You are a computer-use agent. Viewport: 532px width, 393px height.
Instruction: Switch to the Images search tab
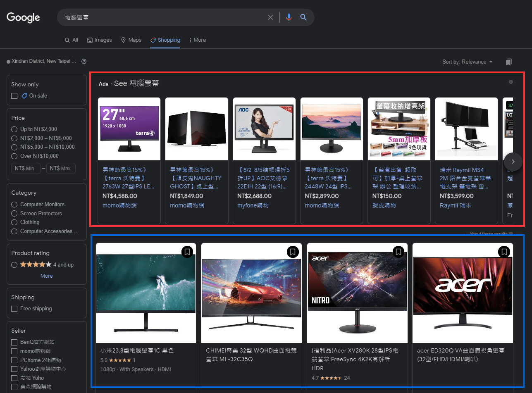pyautogui.click(x=99, y=40)
